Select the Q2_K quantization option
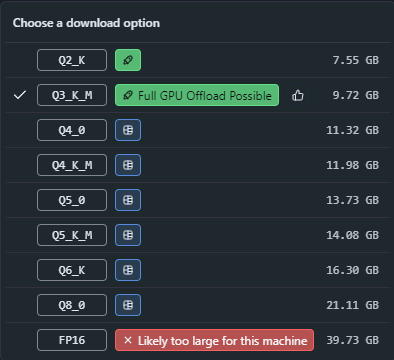 tap(72, 60)
